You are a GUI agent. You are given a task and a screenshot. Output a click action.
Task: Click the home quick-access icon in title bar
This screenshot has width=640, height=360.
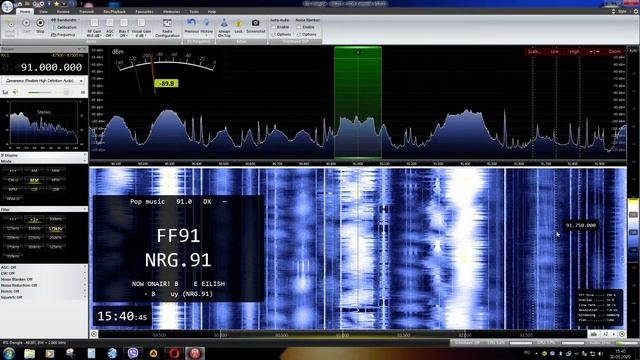[x=20, y=4]
